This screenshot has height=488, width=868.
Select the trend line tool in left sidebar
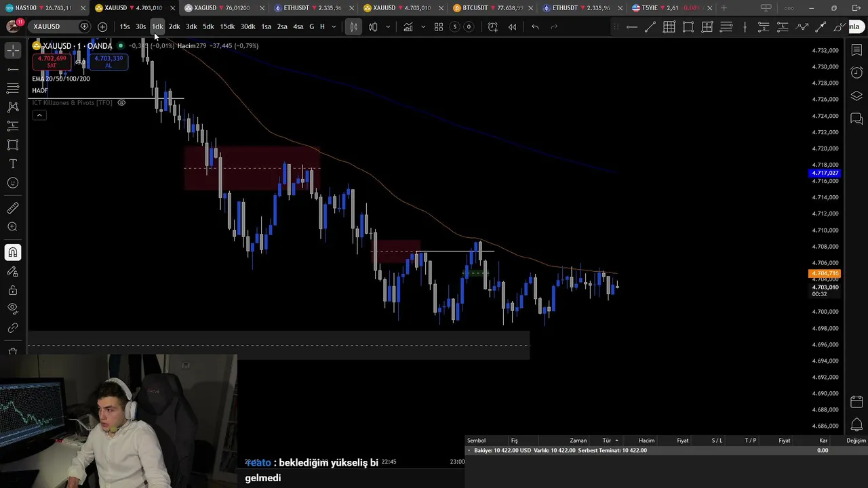click(x=13, y=69)
